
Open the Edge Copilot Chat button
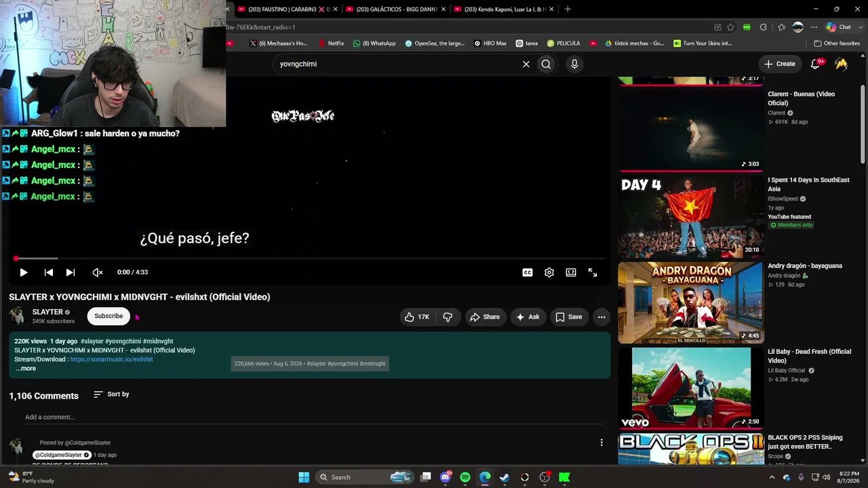tap(838, 27)
